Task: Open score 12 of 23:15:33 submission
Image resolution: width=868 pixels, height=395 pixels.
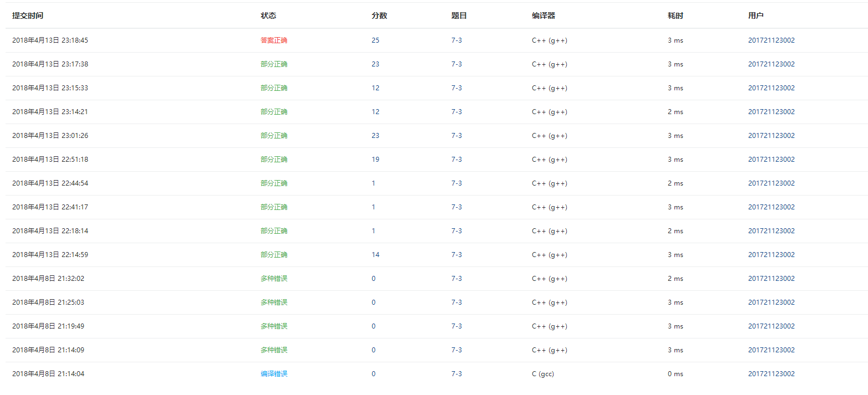Action: (x=375, y=88)
